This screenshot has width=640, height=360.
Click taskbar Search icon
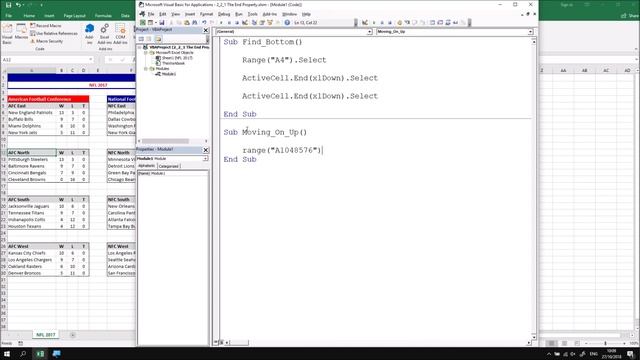pos(23,353)
